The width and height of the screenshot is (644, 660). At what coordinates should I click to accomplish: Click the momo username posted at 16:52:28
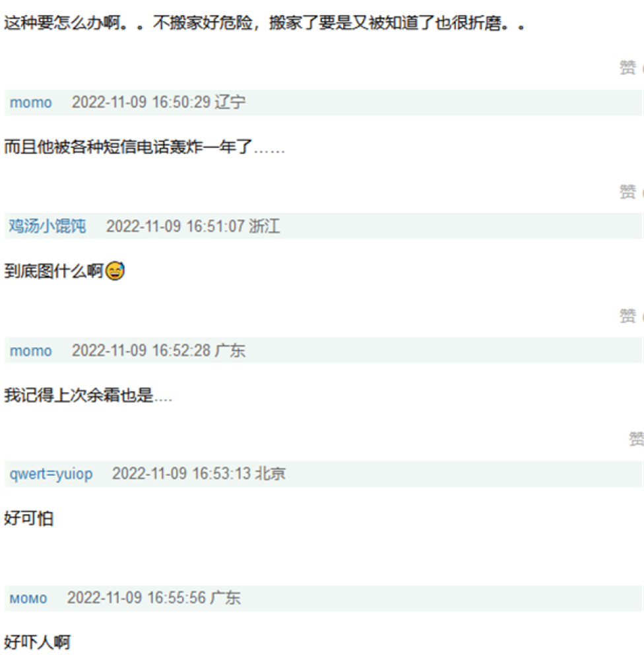[x=31, y=350]
